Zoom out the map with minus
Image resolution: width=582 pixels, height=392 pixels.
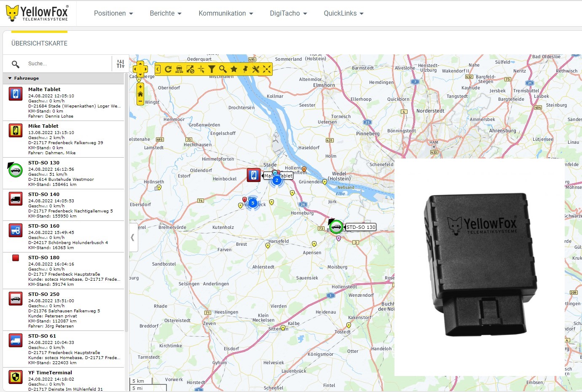point(140,102)
